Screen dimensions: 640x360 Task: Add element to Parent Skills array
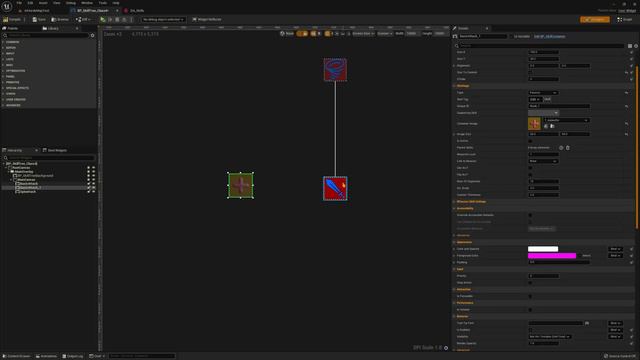click(x=561, y=148)
